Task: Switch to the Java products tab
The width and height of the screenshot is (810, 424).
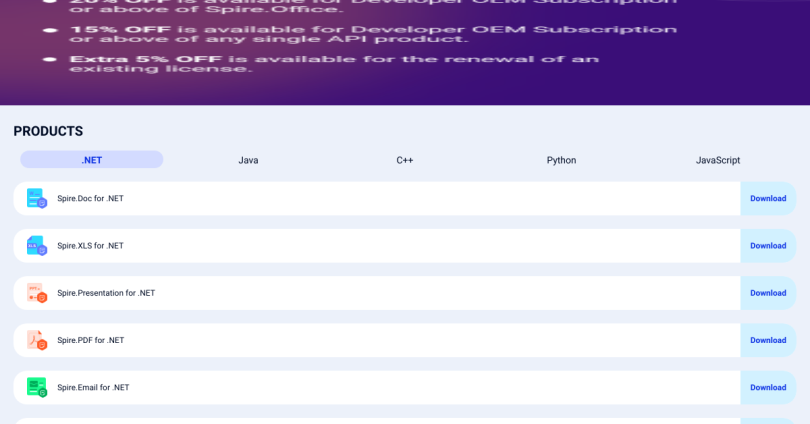Action: 248,160
